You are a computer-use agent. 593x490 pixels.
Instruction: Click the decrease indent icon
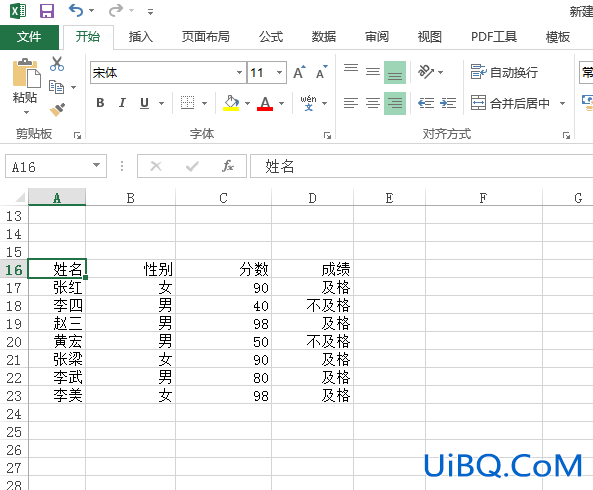click(426, 103)
